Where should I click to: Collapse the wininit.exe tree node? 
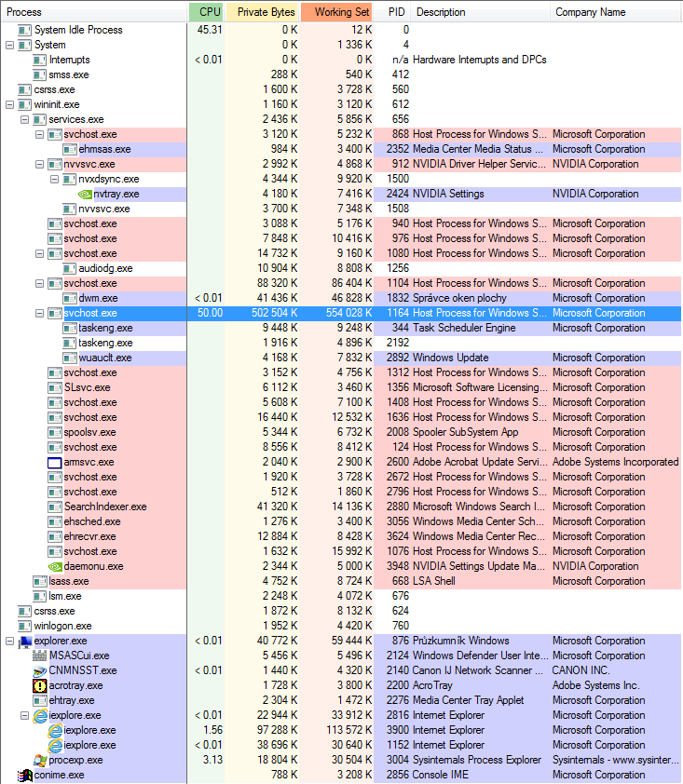click(9, 104)
